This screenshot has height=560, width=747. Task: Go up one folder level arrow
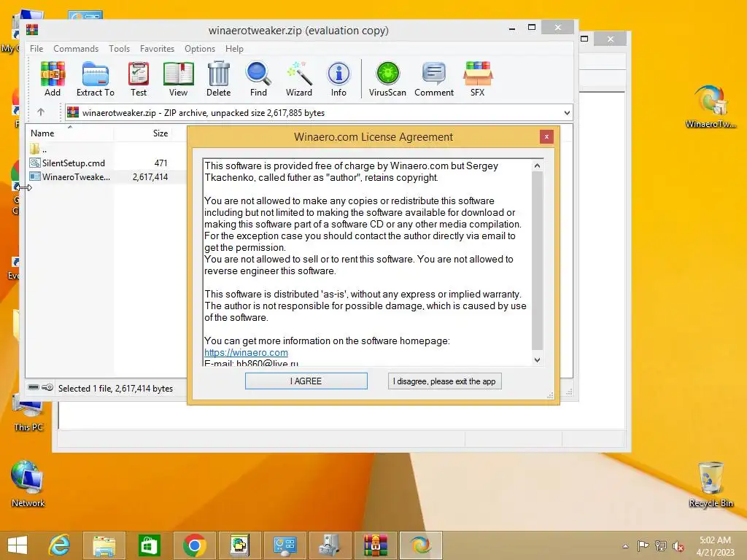[41, 112]
